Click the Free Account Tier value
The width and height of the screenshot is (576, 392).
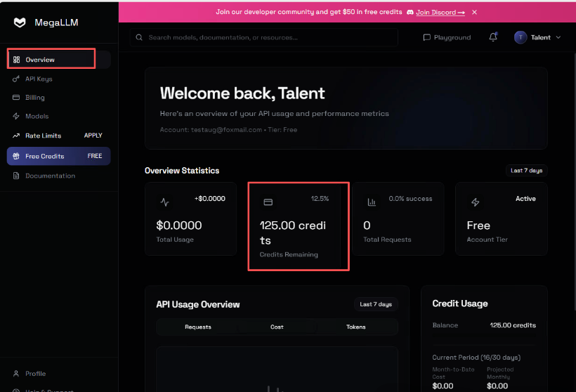(x=478, y=226)
